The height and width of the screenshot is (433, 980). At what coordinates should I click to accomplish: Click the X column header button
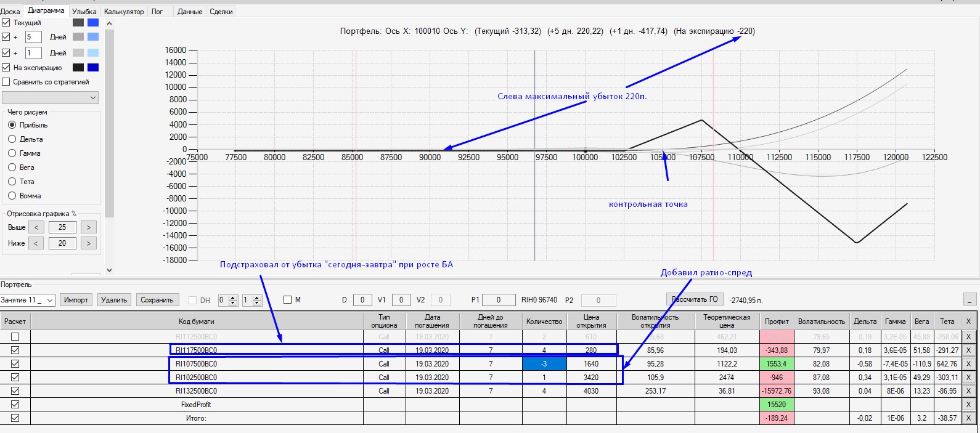[968, 322]
